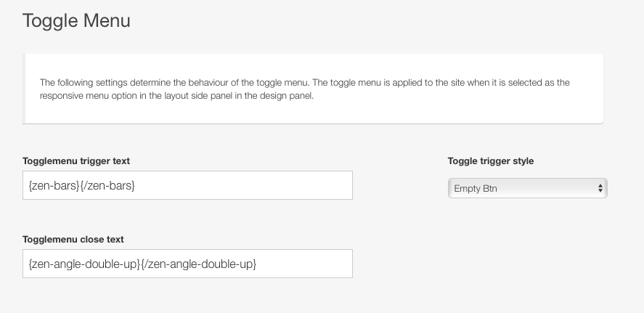Click the 'Toggle trigger style' label

pos(491,161)
